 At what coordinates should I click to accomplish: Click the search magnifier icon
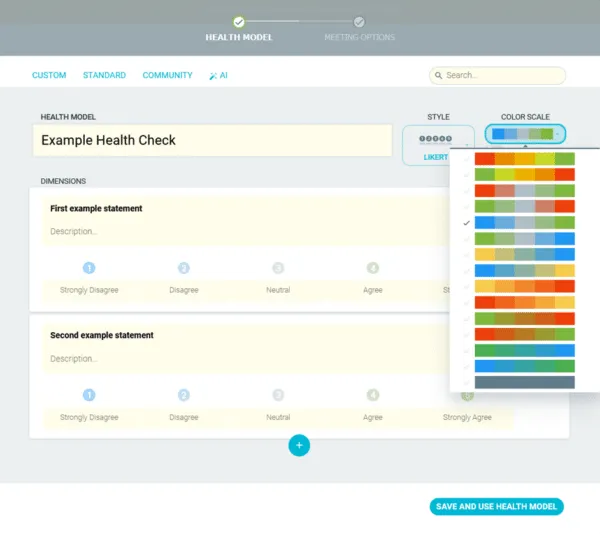point(439,75)
